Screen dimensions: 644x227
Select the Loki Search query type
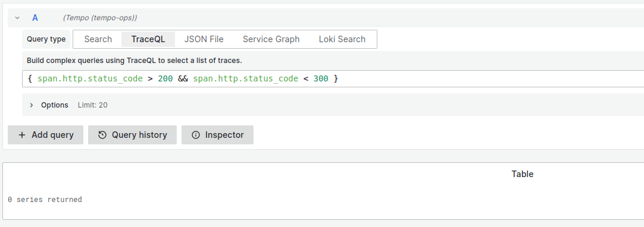[x=342, y=39]
